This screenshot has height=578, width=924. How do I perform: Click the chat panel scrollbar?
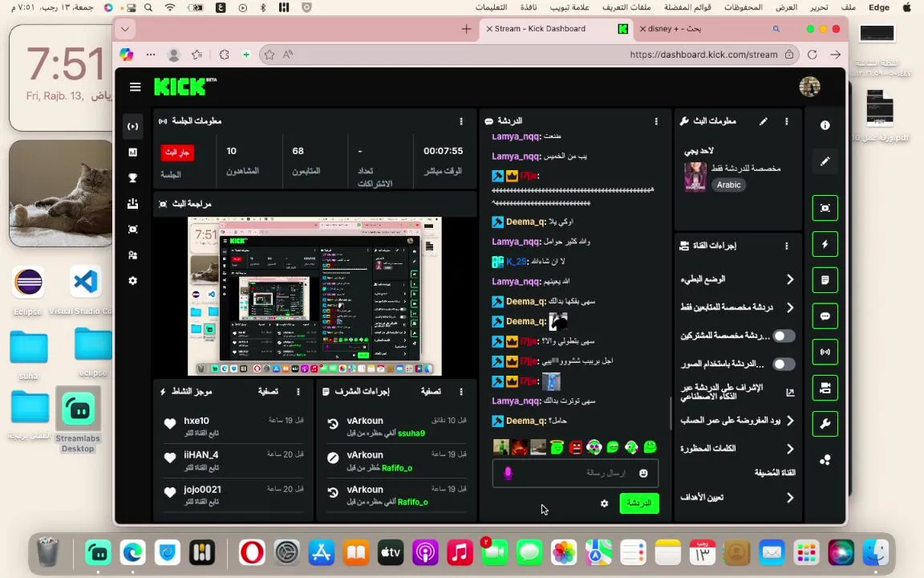(x=670, y=413)
